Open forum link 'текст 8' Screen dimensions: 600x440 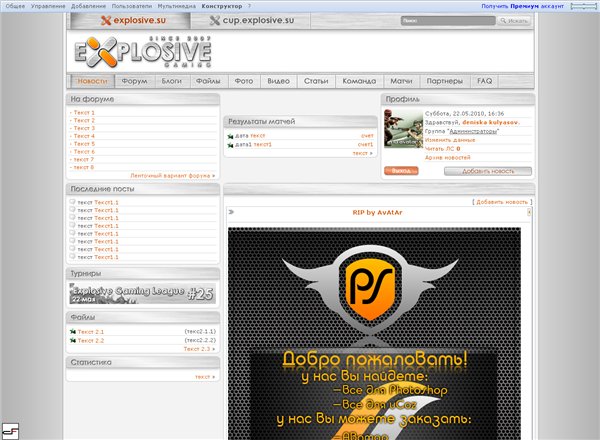83,167
